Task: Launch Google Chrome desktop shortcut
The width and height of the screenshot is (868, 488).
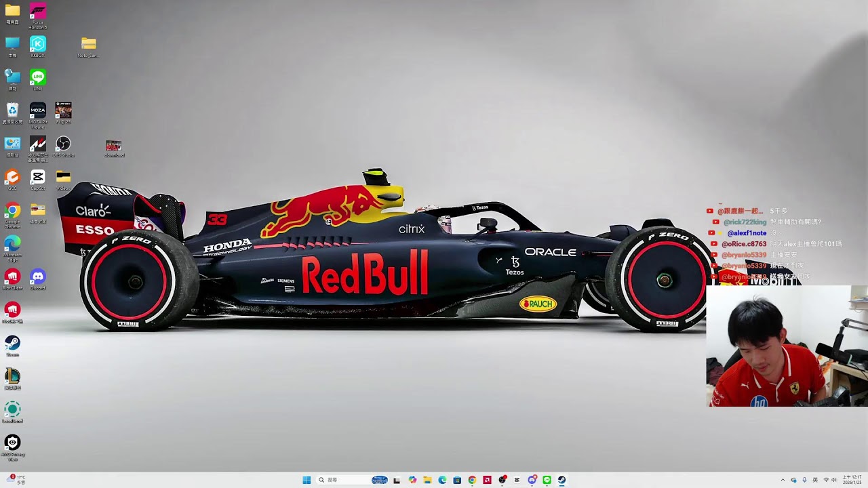Action: point(12,215)
